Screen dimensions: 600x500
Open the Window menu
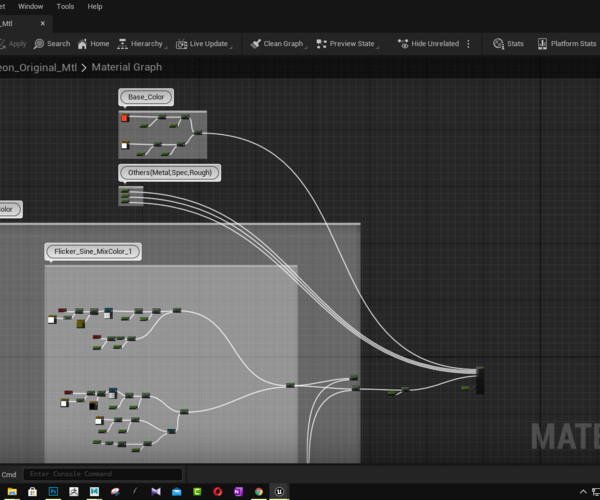pos(31,7)
